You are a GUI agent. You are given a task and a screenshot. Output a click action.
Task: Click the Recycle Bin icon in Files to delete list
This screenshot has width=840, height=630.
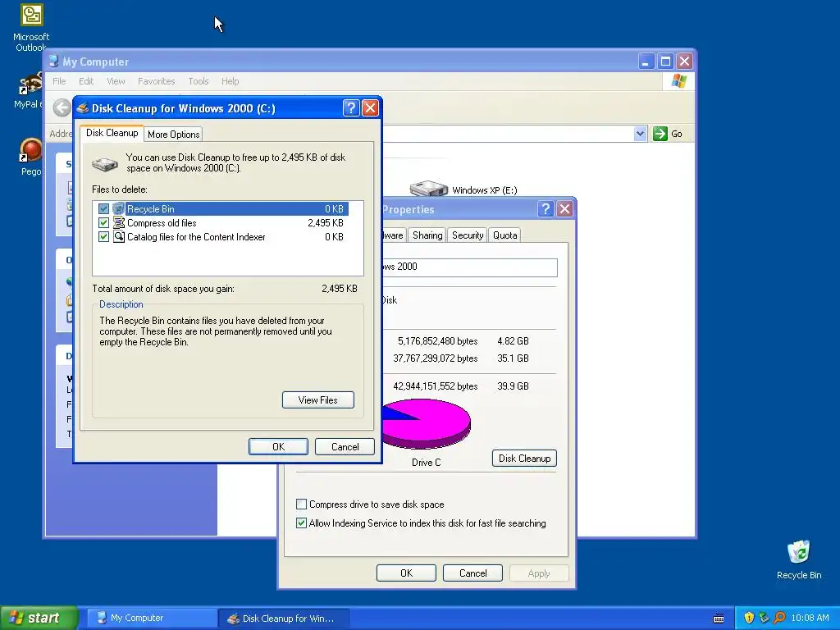[x=118, y=209]
